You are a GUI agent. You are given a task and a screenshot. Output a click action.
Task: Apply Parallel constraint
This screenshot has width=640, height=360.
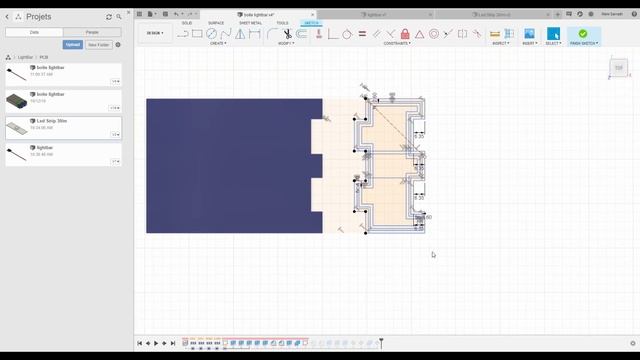click(x=376, y=34)
